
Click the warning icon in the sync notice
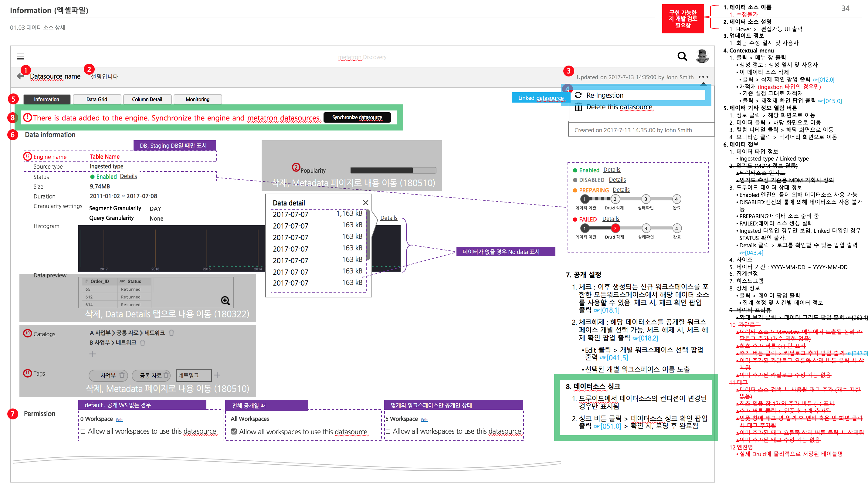pyautogui.click(x=27, y=117)
